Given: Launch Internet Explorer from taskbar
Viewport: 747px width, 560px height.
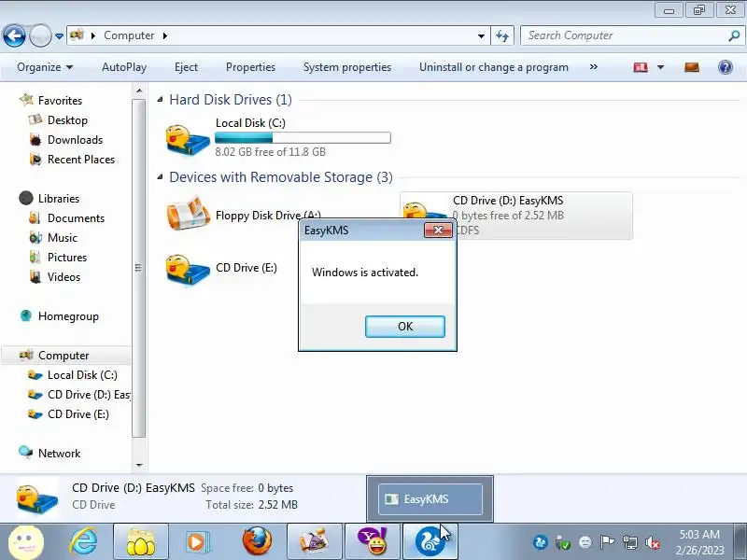Looking at the screenshot, I should click(x=84, y=542).
